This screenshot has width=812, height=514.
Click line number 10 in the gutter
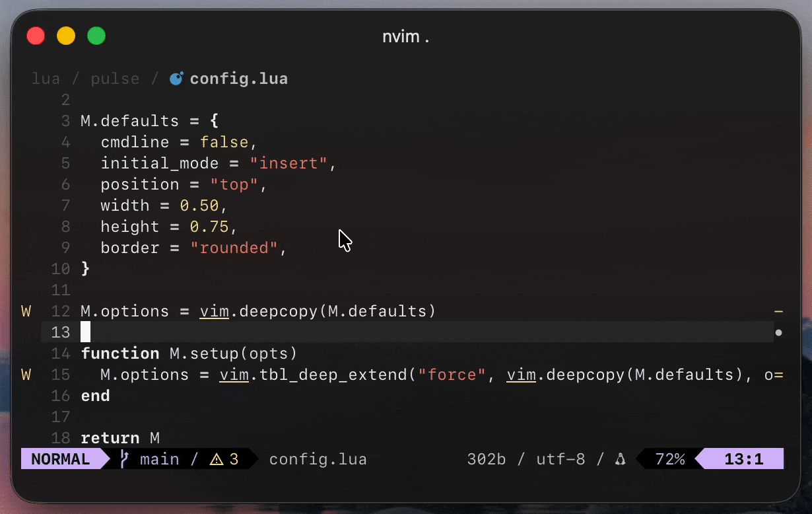click(x=61, y=269)
